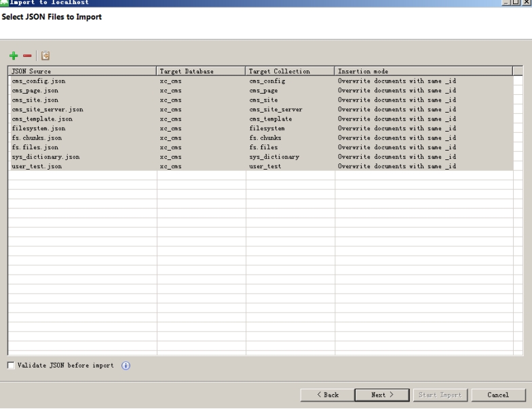This screenshot has width=532, height=409.
Task: Open insertion mode cell for cms_template.json row
Action: tap(423, 119)
